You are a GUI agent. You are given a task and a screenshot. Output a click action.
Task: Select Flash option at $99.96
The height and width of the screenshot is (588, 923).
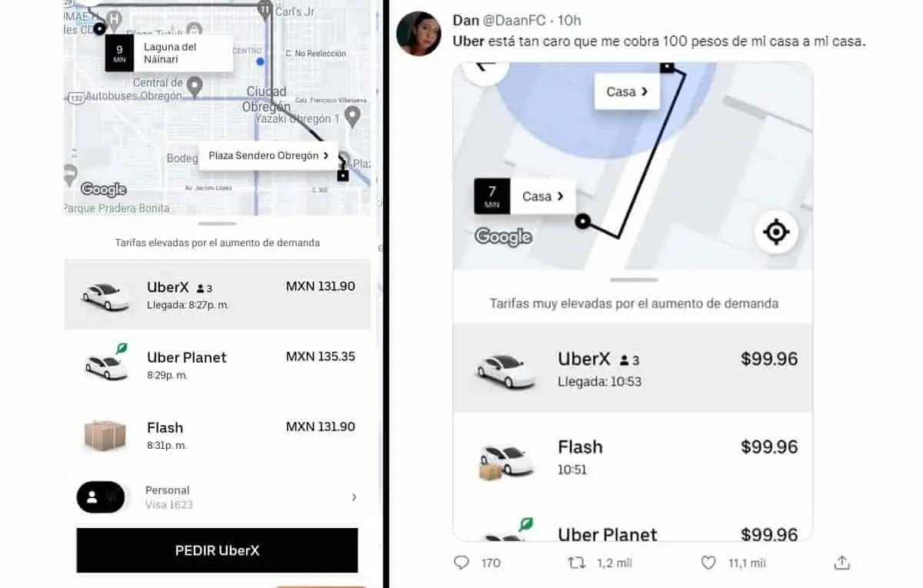point(632,457)
